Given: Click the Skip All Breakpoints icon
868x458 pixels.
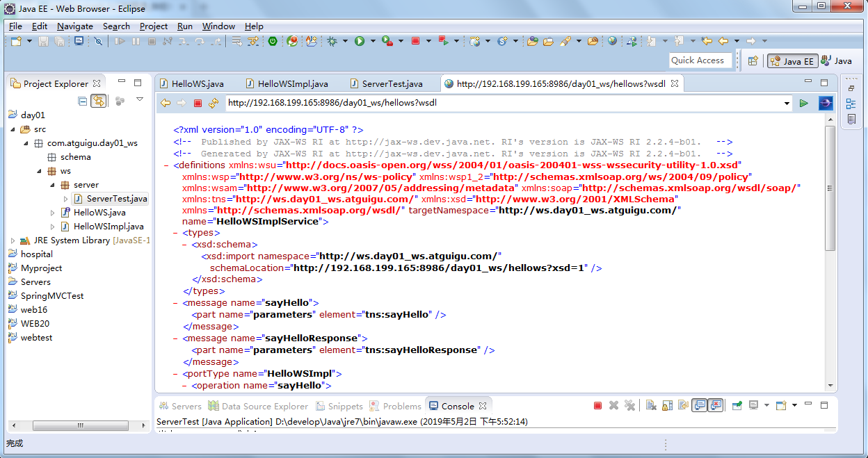Looking at the screenshot, I should tap(98, 41).
